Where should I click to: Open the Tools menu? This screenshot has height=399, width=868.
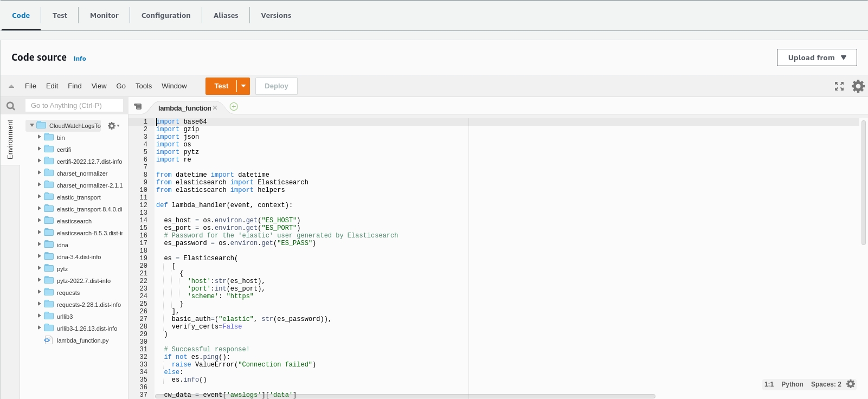144,86
